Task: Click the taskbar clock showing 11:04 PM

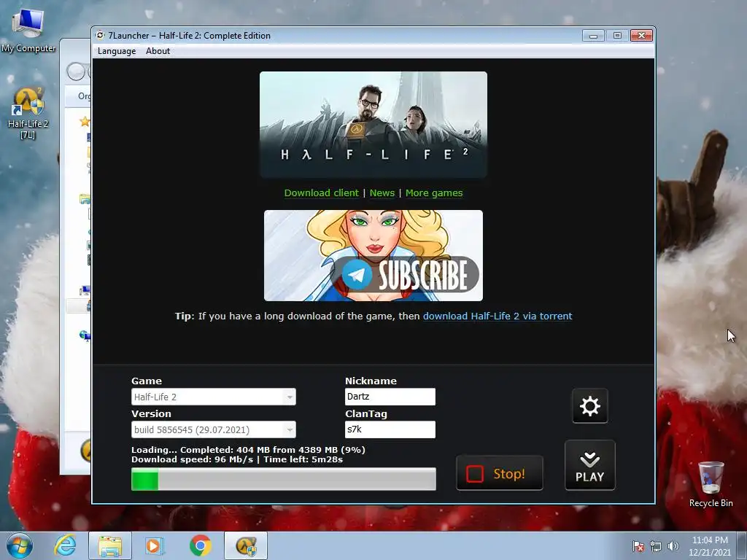Action: 710,546
